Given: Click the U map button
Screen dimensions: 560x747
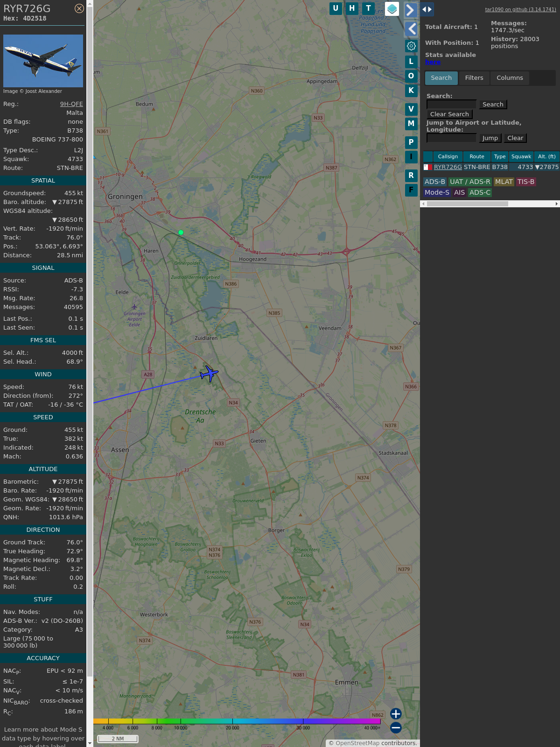Looking at the screenshot, I should point(336,8).
